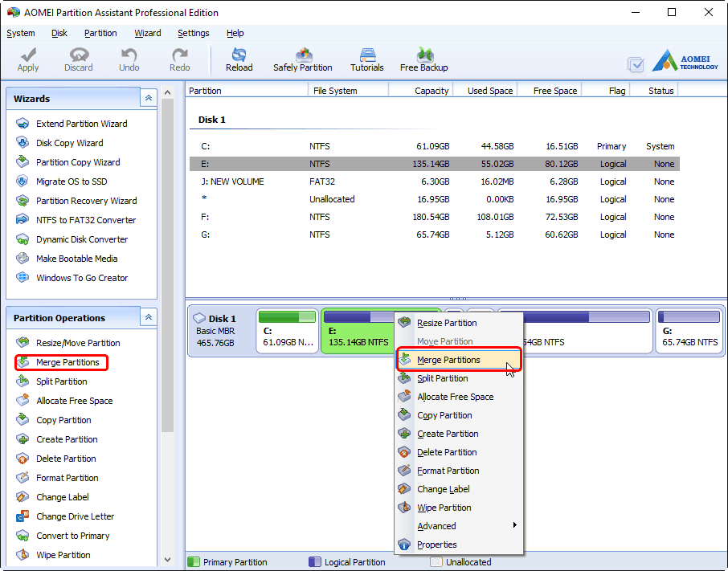Select Change Label in context menu
The height and width of the screenshot is (571, 728).
tap(459, 489)
